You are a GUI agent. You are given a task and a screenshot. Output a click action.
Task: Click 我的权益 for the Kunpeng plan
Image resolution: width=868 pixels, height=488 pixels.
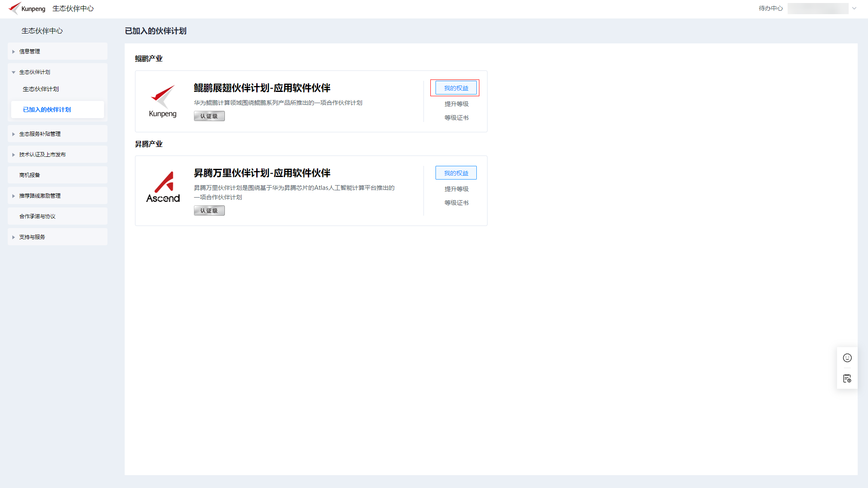(456, 88)
